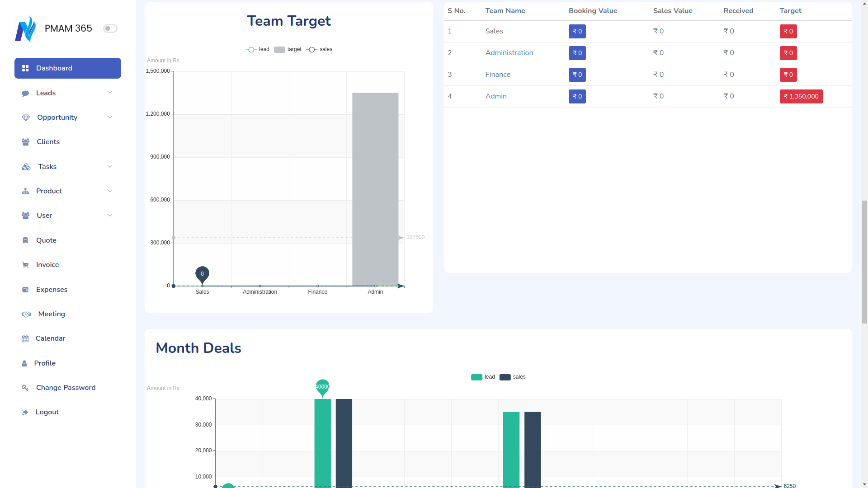
Task: Click the PMAM 365 logo icon
Action: coord(25,28)
